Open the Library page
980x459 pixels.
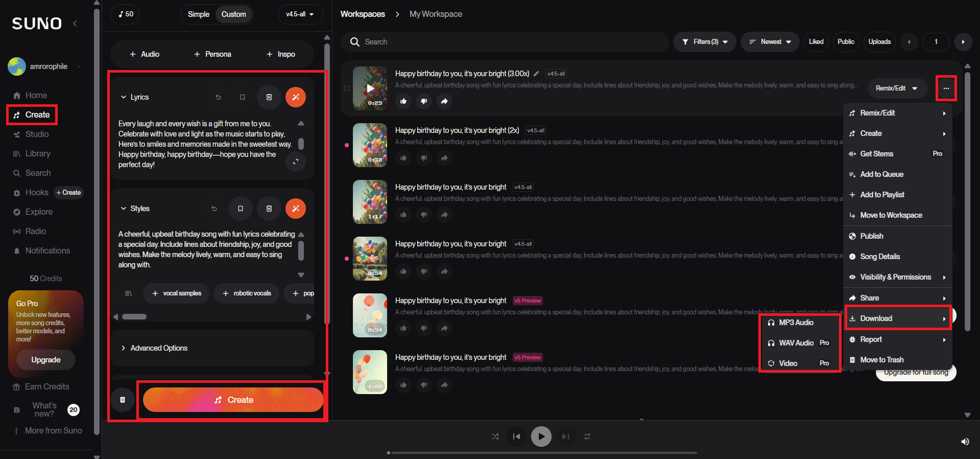tap(32, 153)
